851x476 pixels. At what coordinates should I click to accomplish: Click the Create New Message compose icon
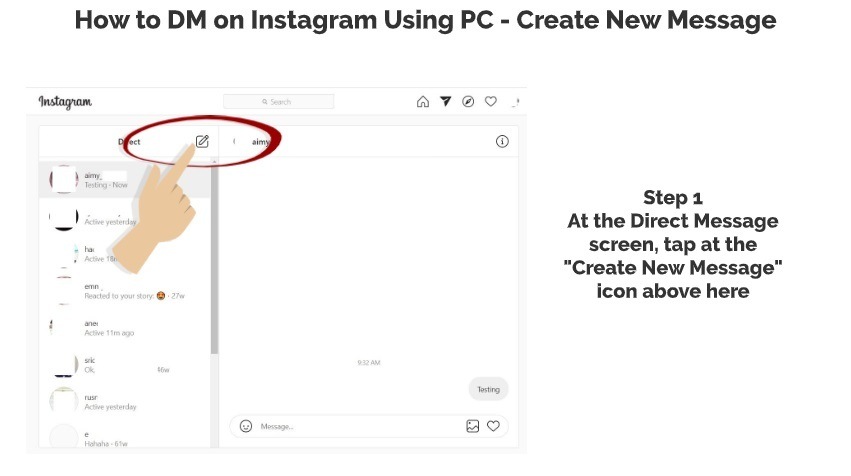pyautogui.click(x=202, y=141)
